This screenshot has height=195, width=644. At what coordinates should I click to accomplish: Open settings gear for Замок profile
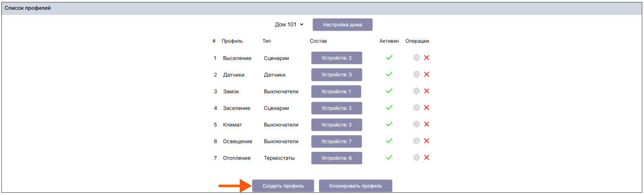[x=416, y=91]
